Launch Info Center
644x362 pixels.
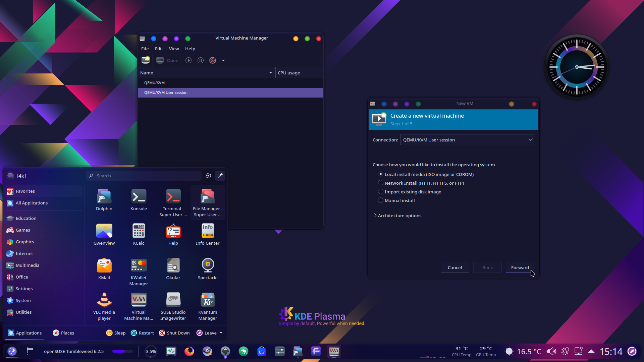point(208,234)
